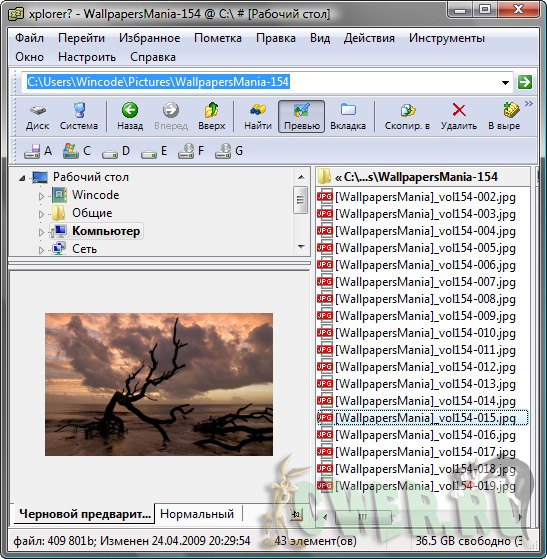This screenshot has height=559, width=547.
Task: Click JPG icon of vol154-010.jpg
Action: pos(324,333)
